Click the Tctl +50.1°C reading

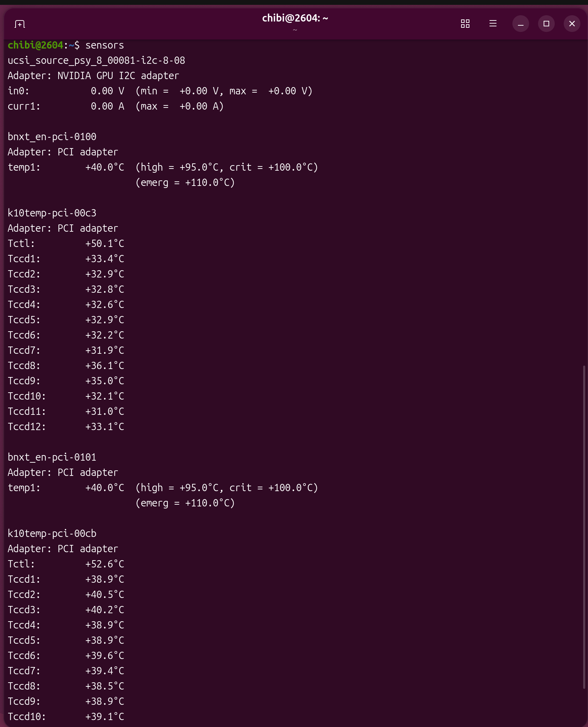pos(104,244)
